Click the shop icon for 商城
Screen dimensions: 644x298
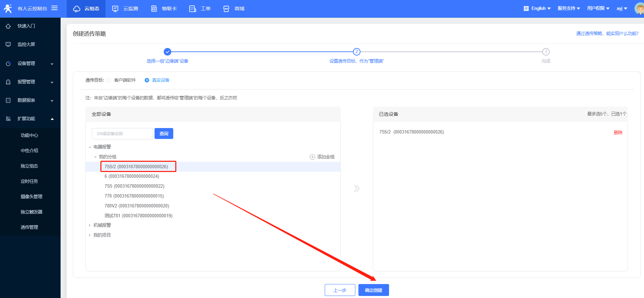pos(226,9)
